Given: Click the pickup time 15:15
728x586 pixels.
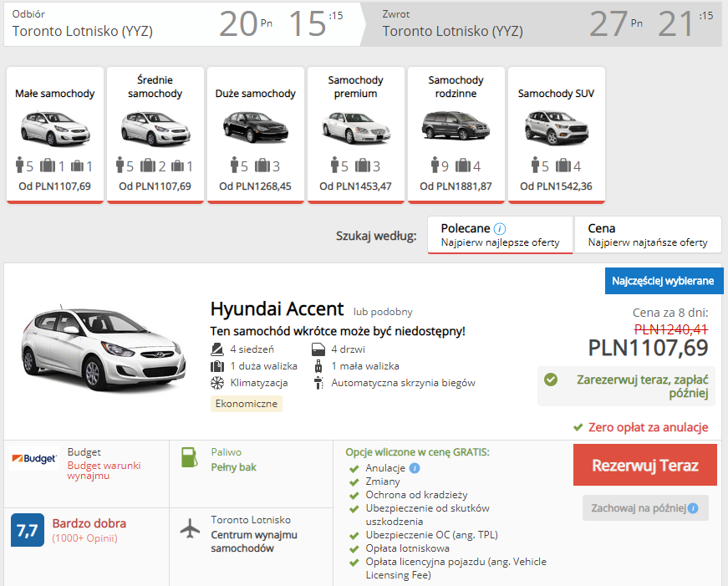Looking at the screenshot, I should (x=316, y=23).
